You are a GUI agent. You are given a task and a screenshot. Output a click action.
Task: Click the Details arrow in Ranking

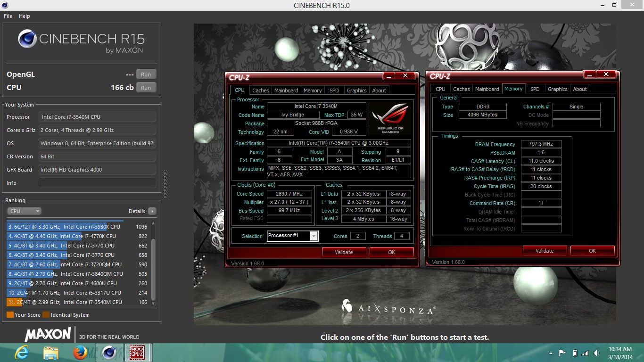tap(152, 211)
